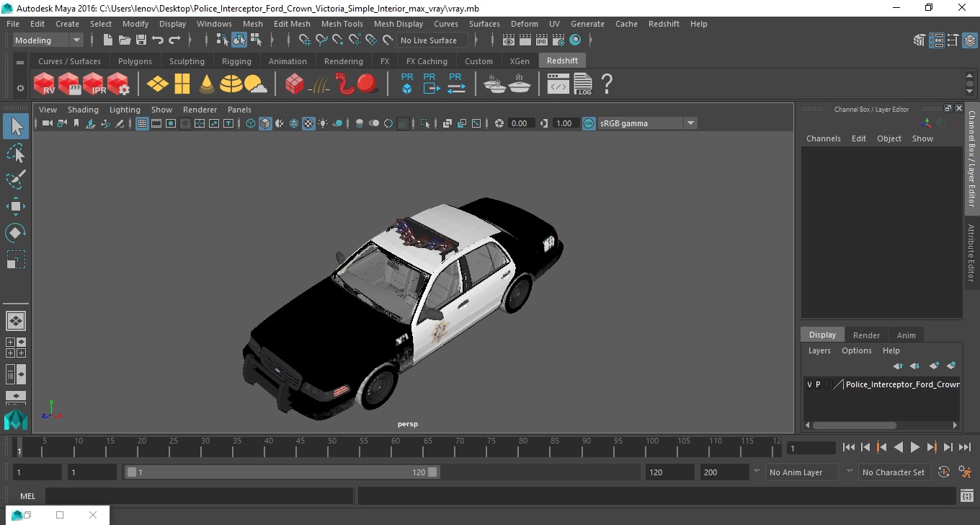Image resolution: width=980 pixels, height=525 pixels.
Task: Select the arrow Select tool
Action: point(16,127)
